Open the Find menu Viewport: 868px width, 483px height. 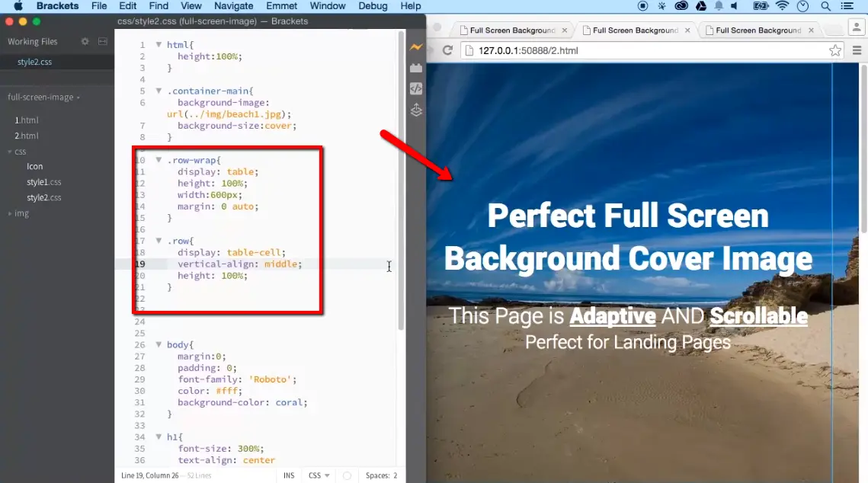[159, 6]
